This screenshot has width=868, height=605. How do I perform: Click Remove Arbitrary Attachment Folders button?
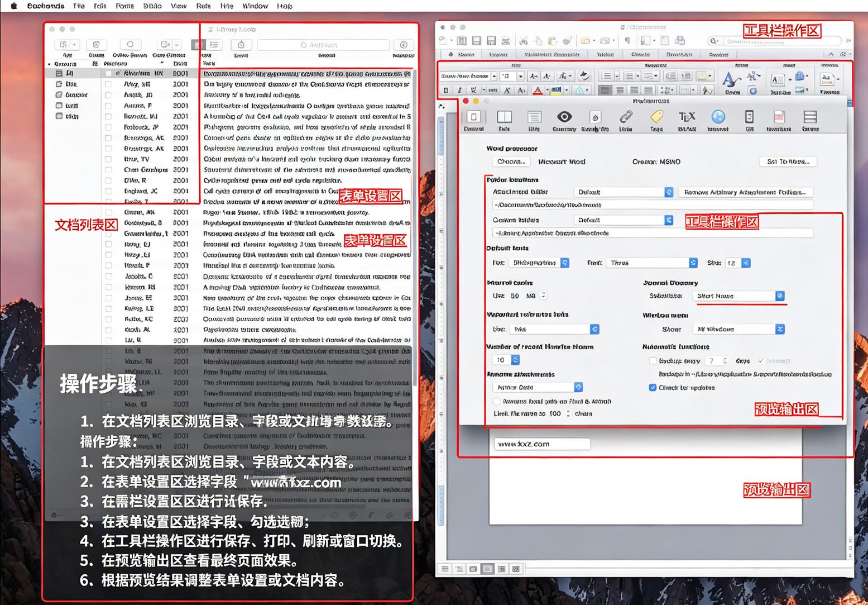pyautogui.click(x=745, y=192)
